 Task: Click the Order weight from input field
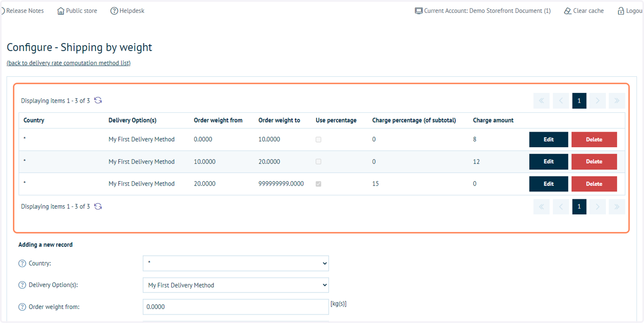(x=236, y=307)
